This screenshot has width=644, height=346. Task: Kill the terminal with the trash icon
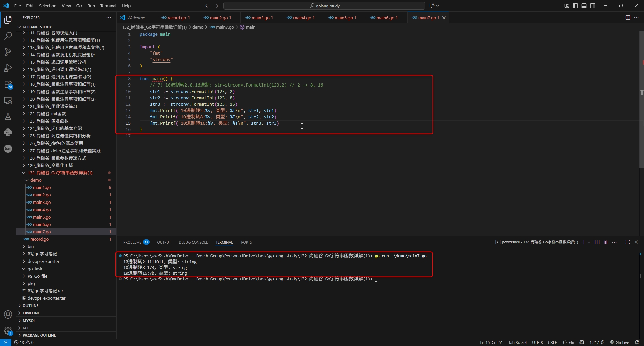click(606, 242)
